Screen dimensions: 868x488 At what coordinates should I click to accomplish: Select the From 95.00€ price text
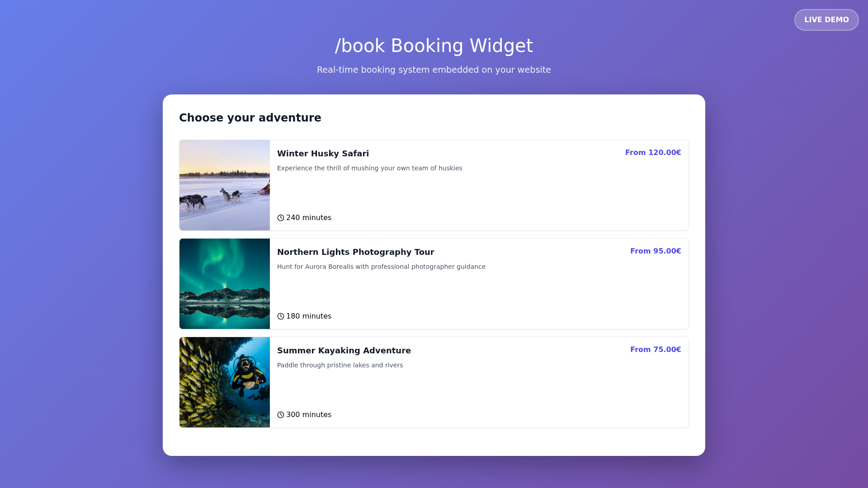(656, 251)
